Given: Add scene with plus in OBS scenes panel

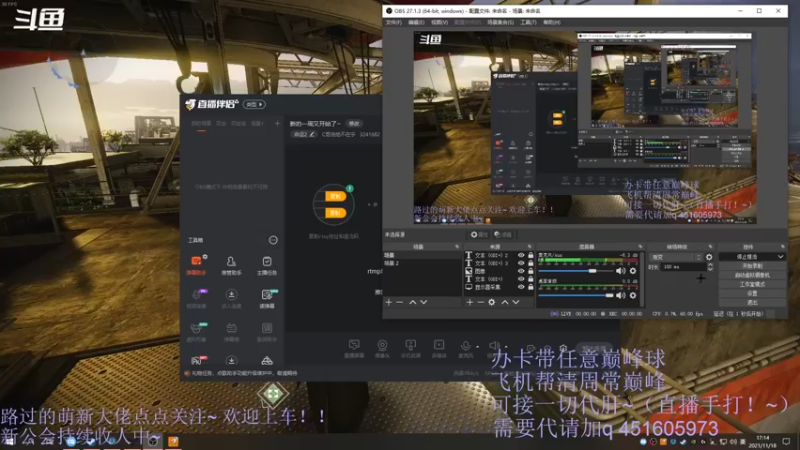Looking at the screenshot, I should pyautogui.click(x=389, y=303).
